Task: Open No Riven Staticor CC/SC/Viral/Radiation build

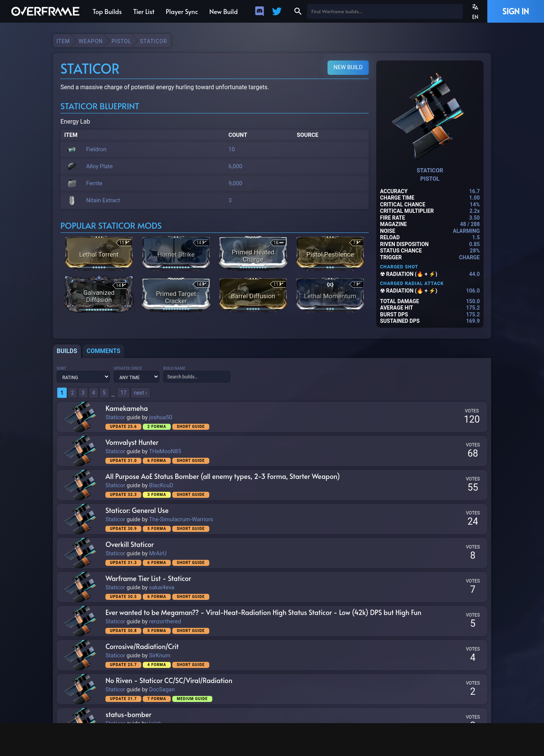Action: pos(169,680)
